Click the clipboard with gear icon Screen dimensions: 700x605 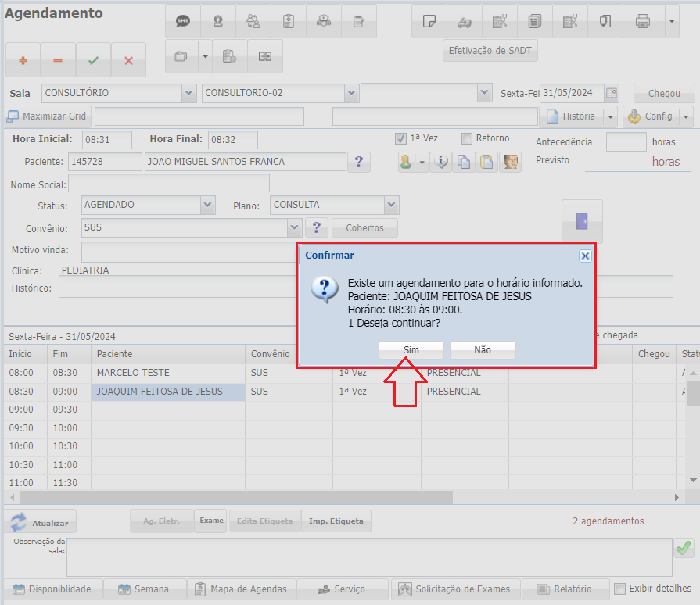pyautogui.click(x=229, y=56)
